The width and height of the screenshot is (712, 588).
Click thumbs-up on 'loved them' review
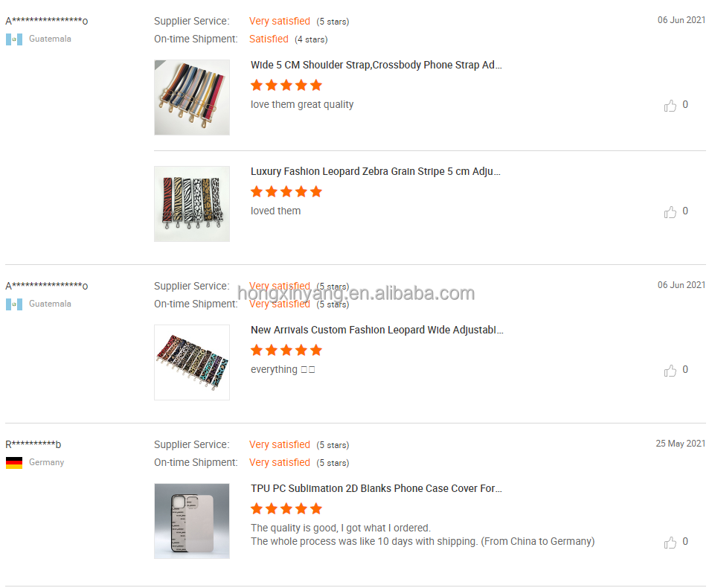point(670,211)
